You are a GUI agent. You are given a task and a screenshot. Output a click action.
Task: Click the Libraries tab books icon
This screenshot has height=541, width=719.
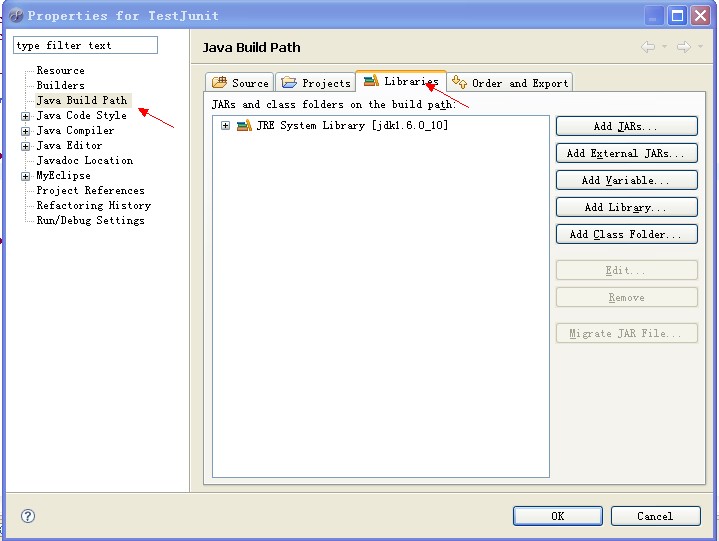pyautogui.click(x=371, y=81)
